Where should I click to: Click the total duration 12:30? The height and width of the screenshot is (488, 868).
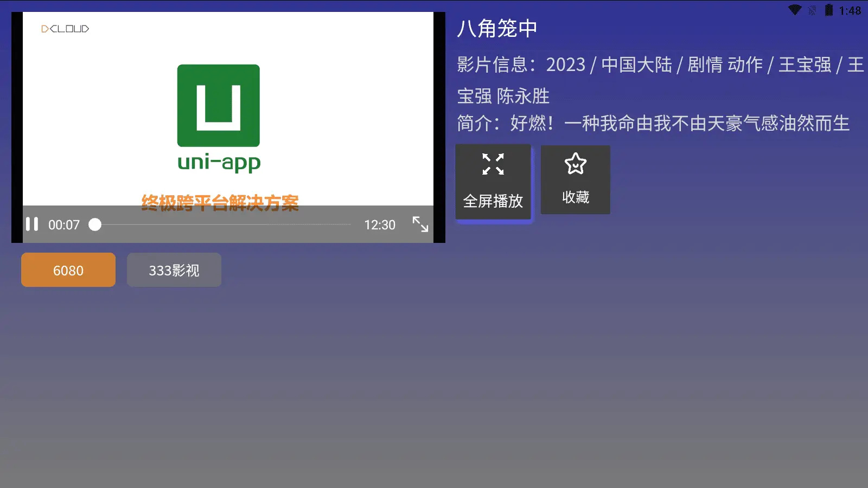click(380, 225)
